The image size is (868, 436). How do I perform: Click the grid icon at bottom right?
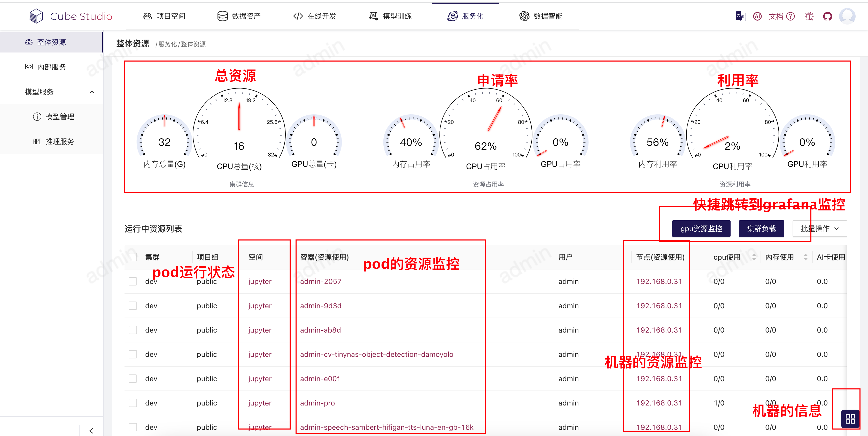850,418
